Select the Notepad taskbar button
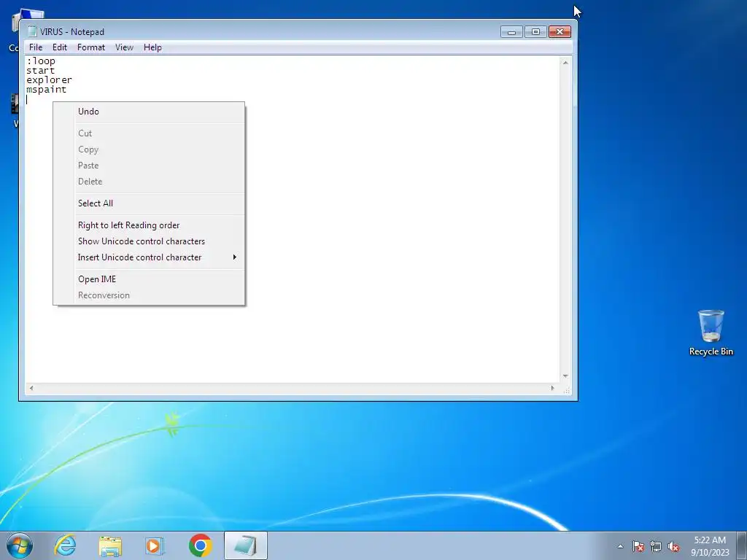Image resolution: width=747 pixels, height=560 pixels. coord(245,545)
